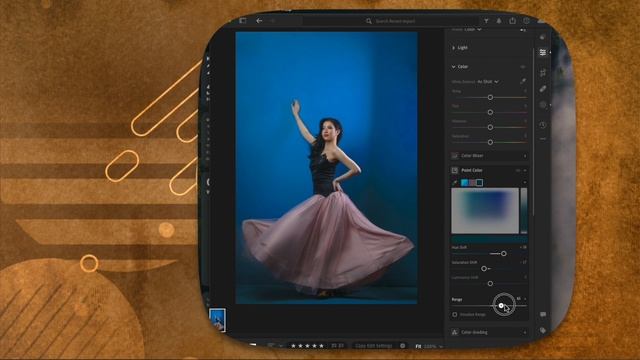Viewport: 640px width, 360px height.
Task: Click inside the Point Color hue field
Action: pos(485,211)
